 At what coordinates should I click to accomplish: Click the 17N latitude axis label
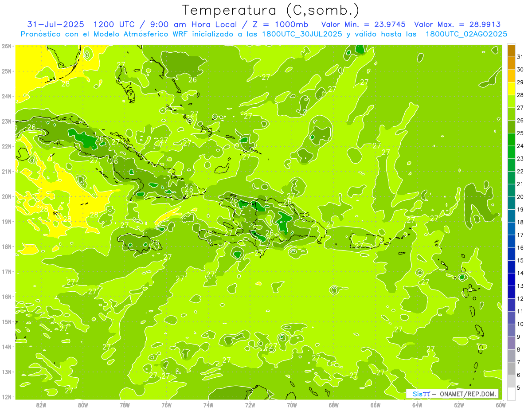pos(7,272)
